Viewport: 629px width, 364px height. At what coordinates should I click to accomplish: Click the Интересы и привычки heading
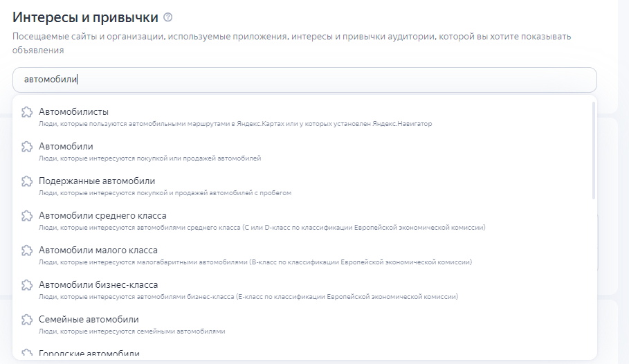85,17
